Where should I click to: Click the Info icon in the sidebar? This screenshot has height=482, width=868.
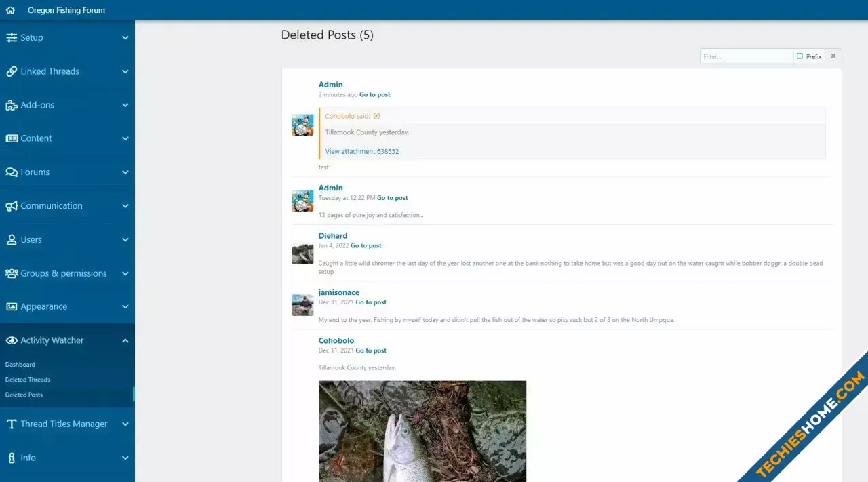(12, 458)
